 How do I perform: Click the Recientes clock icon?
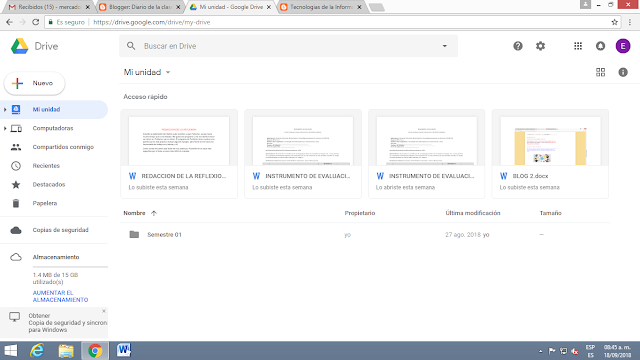pos(16,166)
